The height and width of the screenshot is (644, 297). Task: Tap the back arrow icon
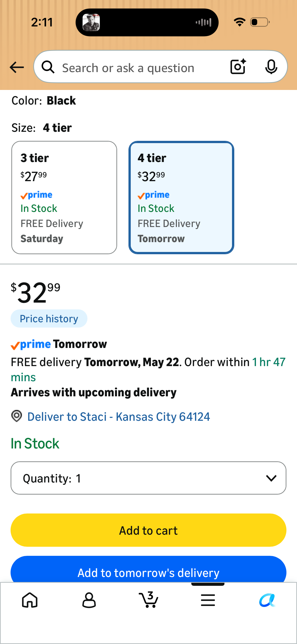[17, 68]
